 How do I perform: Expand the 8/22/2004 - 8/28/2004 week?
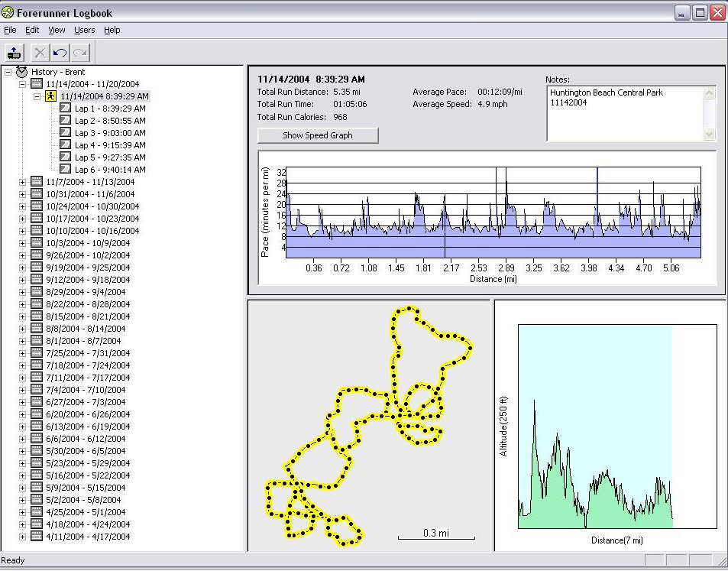pos(22,304)
